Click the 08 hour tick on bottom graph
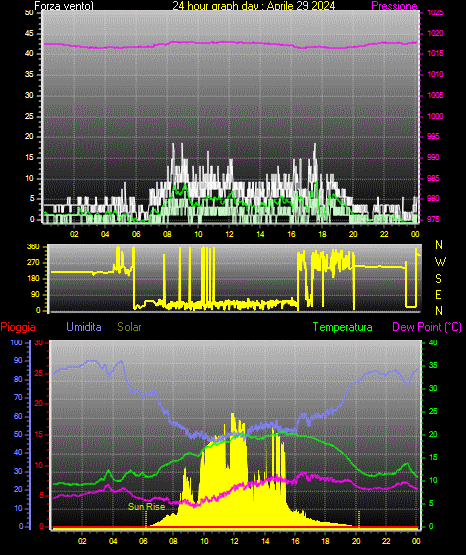 tap(173, 541)
